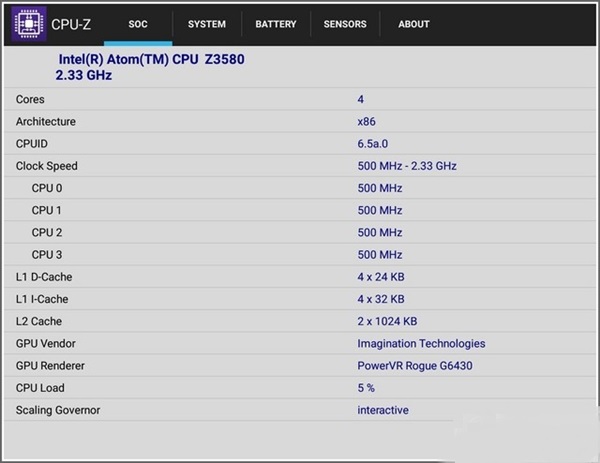Select the L1 I-Cache row label

[x=42, y=299]
